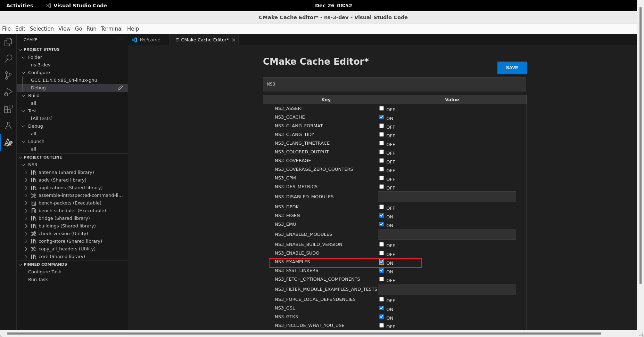Image resolution: width=644 pixels, height=337 pixels.
Task: Save the CMake cache changes
Action: [512, 68]
